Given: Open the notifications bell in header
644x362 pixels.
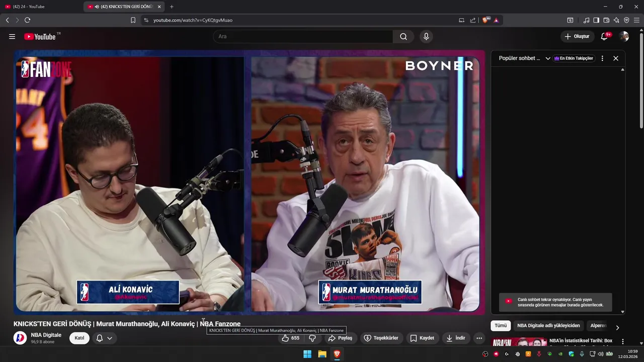Looking at the screenshot, I should click(x=605, y=37).
